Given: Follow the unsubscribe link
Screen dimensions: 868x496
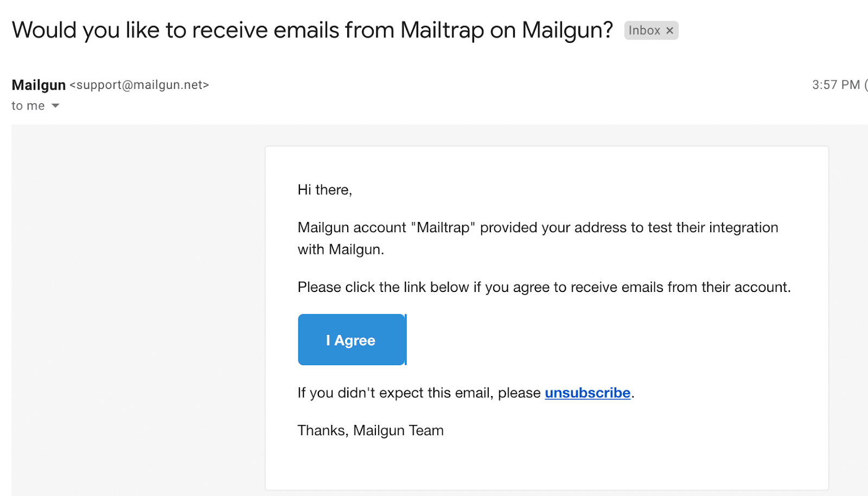Looking at the screenshot, I should [x=588, y=393].
